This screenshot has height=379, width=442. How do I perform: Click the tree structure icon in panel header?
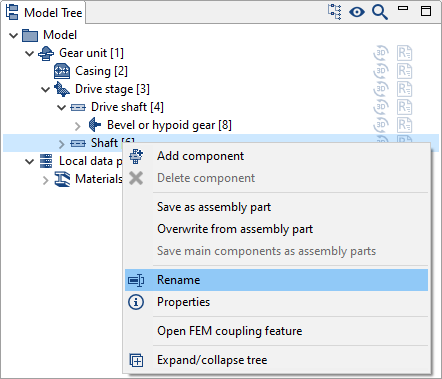pos(334,12)
